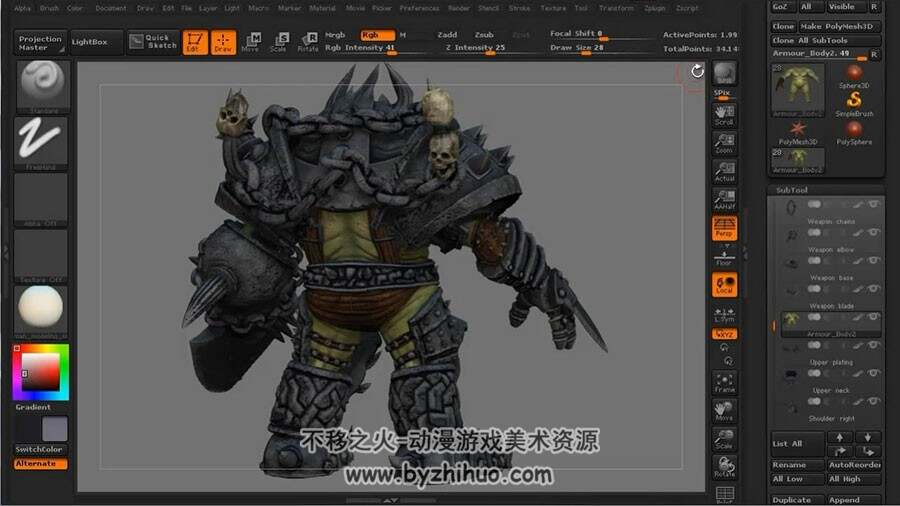900x506 pixels.
Task: Click Clone All SubTools button
Action: [x=825, y=41]
